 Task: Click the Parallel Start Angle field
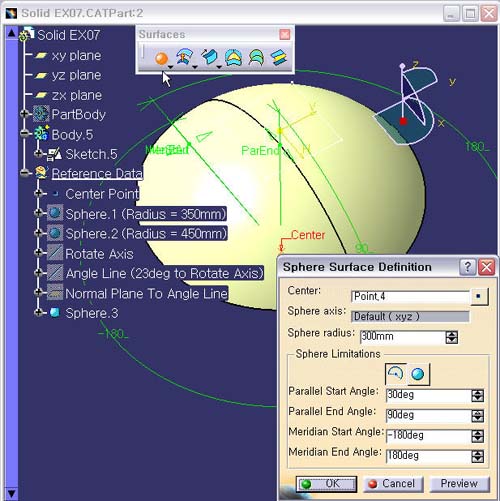click(428, 395)
